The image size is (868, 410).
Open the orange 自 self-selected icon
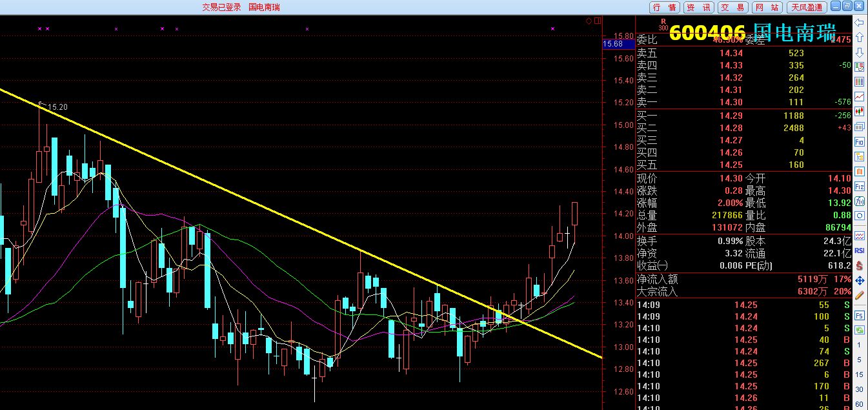(x=859, y=172)
